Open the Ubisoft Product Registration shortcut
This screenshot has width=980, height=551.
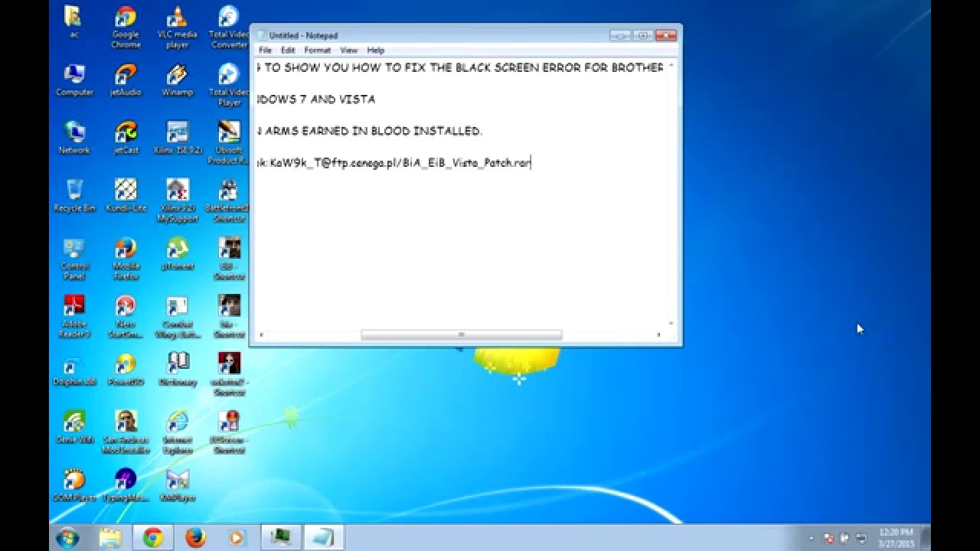point(229,143)
